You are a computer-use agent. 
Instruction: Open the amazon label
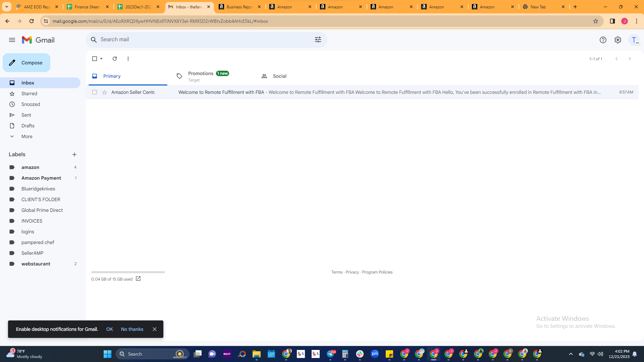[x=40, y=167]
